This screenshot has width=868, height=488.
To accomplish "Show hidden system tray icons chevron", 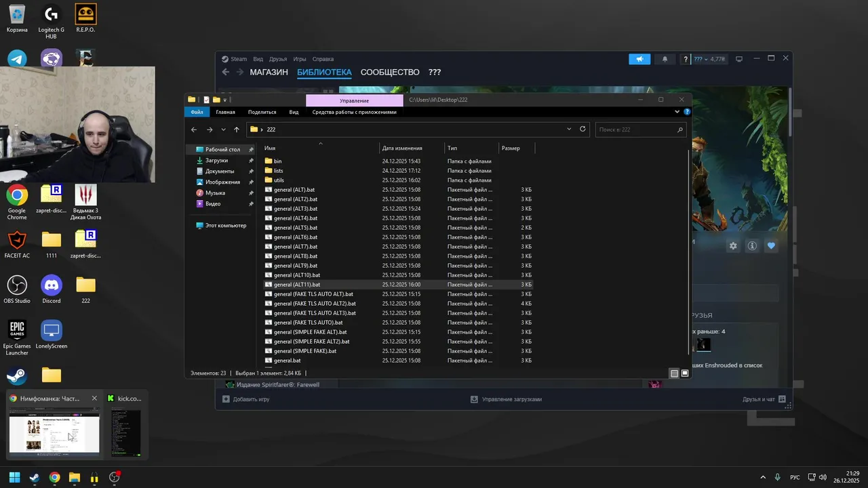I will click(x=763, y=477).
